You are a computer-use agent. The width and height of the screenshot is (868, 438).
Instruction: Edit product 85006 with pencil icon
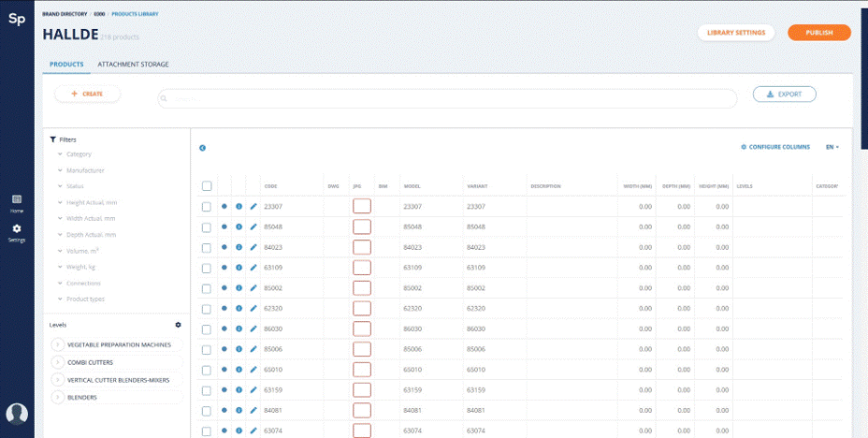coord(253,349)
